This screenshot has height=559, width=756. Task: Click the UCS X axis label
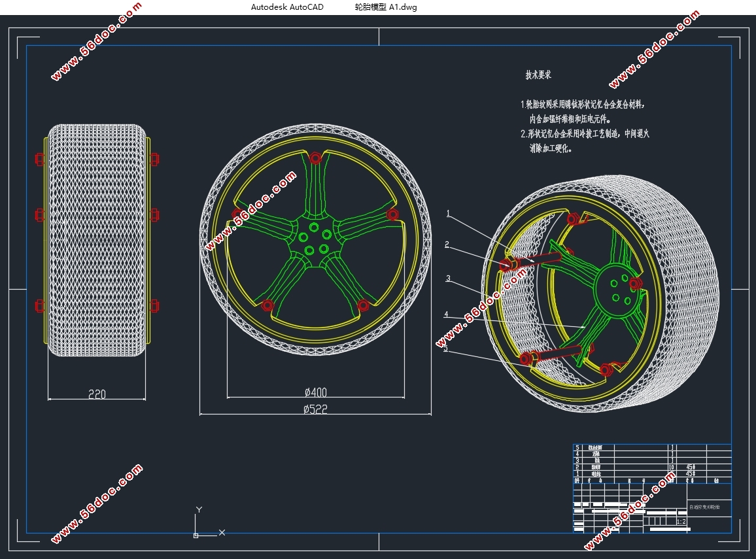222,532
